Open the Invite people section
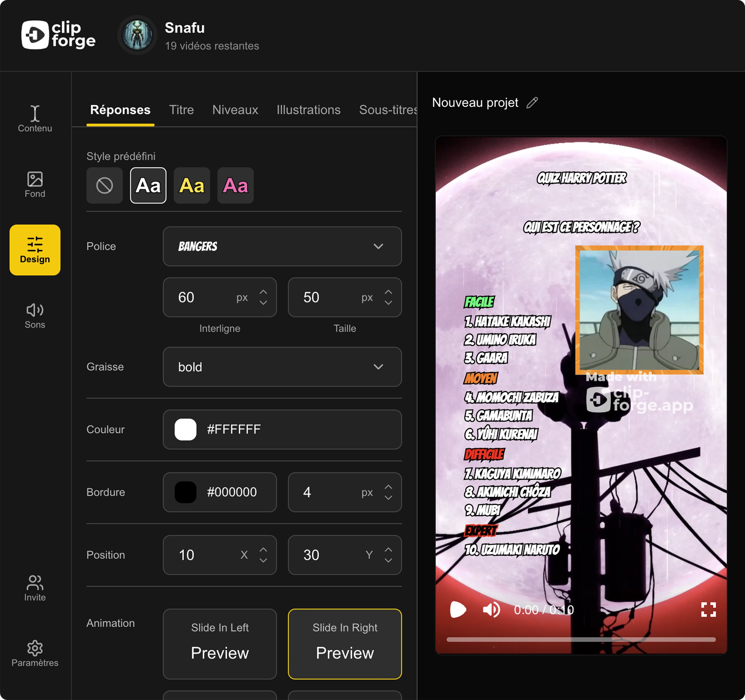 coord(35,588)
